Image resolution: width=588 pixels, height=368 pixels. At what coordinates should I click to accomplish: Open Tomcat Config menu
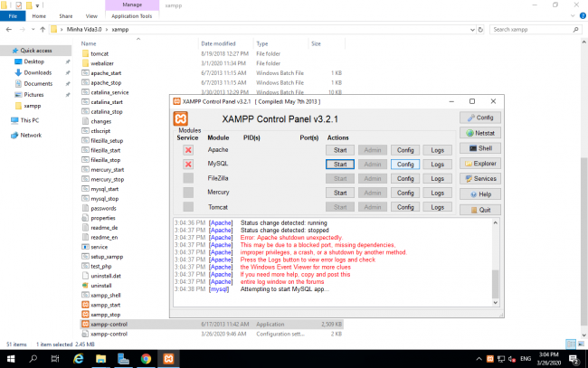click(405, 207)
